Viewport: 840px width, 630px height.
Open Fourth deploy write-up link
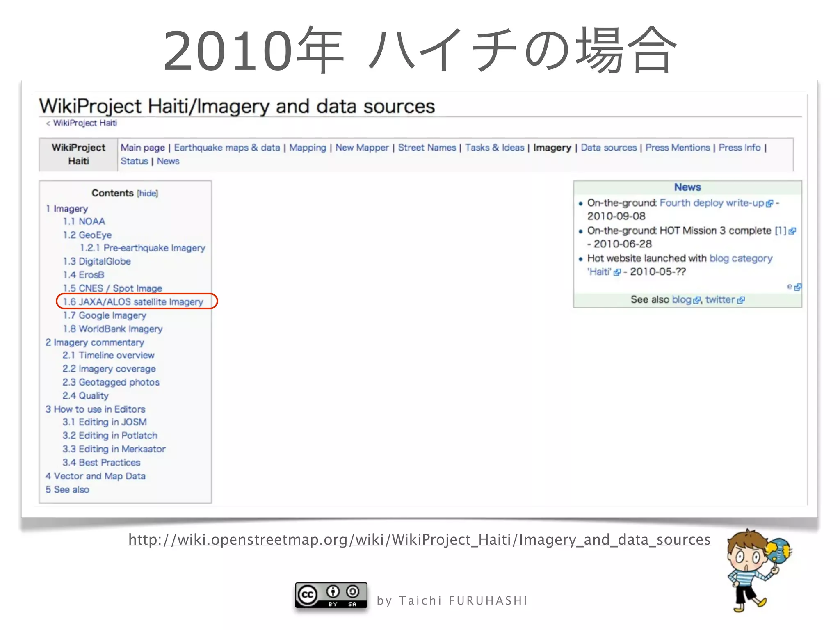(x=712, y=203)
